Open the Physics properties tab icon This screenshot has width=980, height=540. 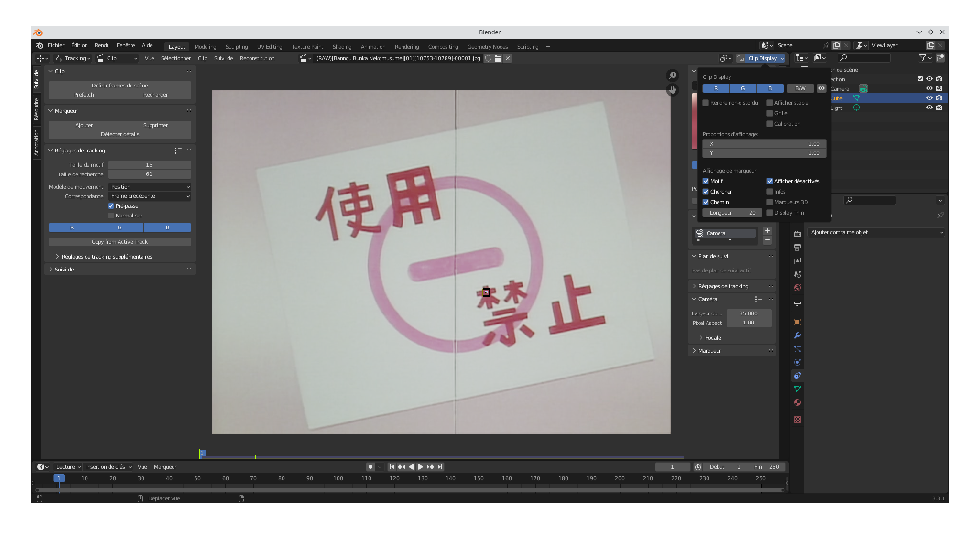coord(797,362)
